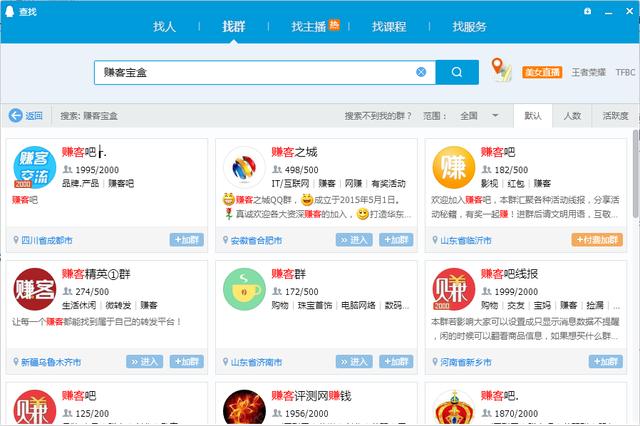Image resolution: width=640 pixels, height=426 pixels.
Task: Click the 微转发 tag of 赚客精英①群
Action: [118, 305]
